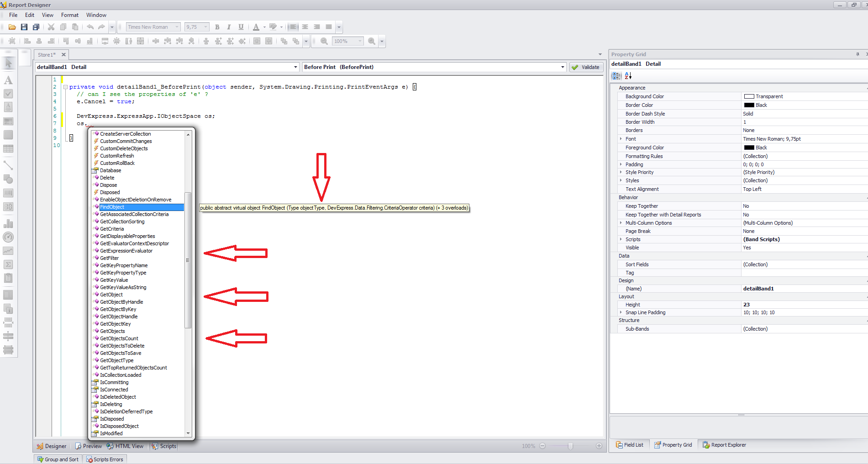Image resolution: width=868 pixels, height=464 pixels.
Task: Click the autocomplete list scrollbar thumb
Action: [x=188, y=260]
